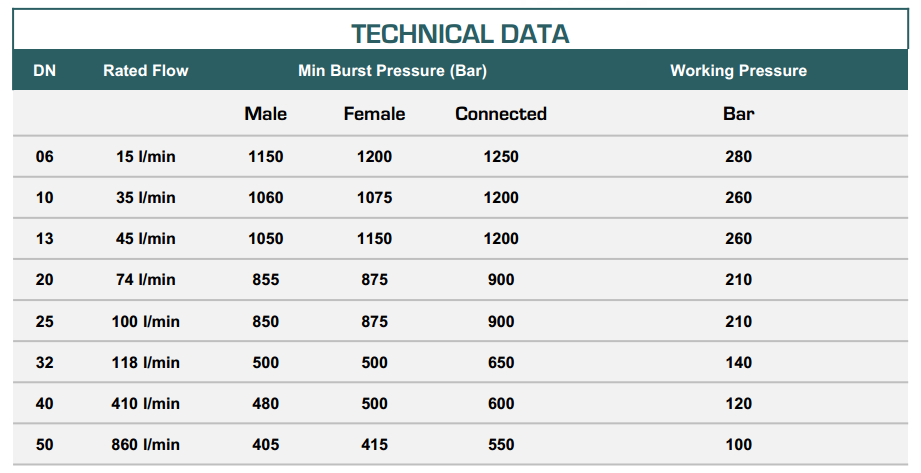Select the 860 l/min rated flow cell
This screenshot has width=921, height=473.
click(145, 445)
